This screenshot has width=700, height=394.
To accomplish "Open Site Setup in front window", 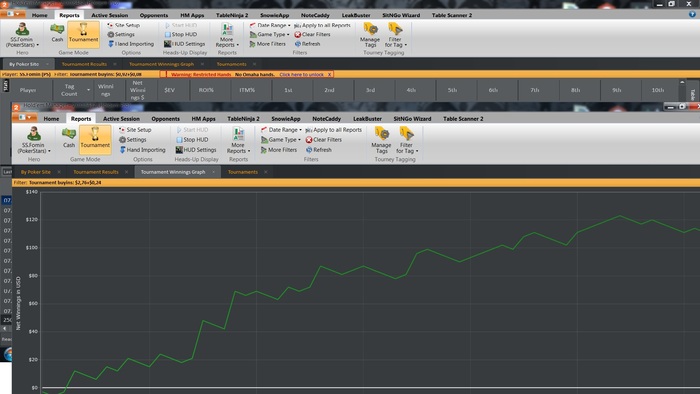I will pos(135,130).
